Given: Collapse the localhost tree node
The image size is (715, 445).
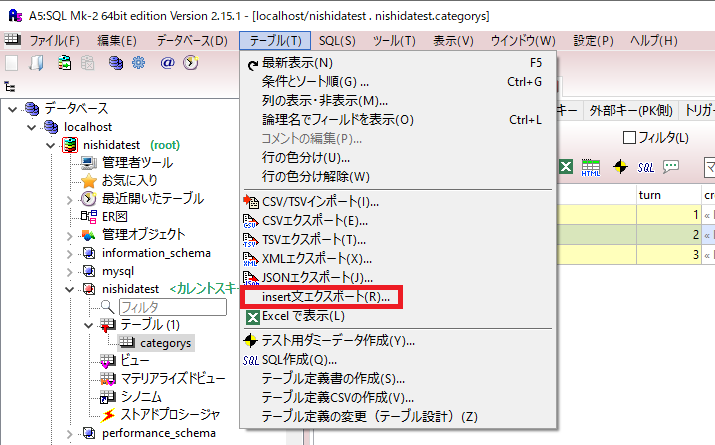Looking at the screenshot, I should click(31, 127).
